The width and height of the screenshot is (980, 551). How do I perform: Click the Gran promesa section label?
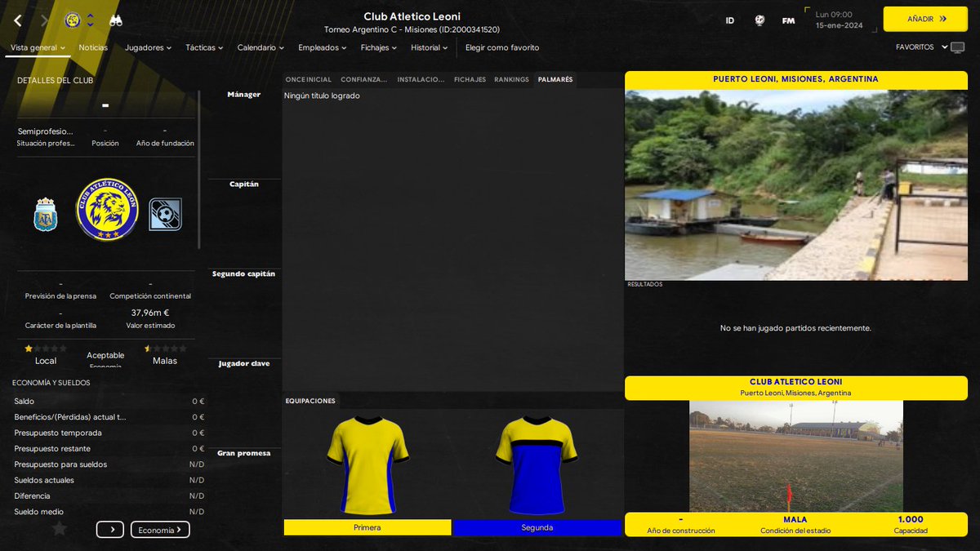(243, 454)
